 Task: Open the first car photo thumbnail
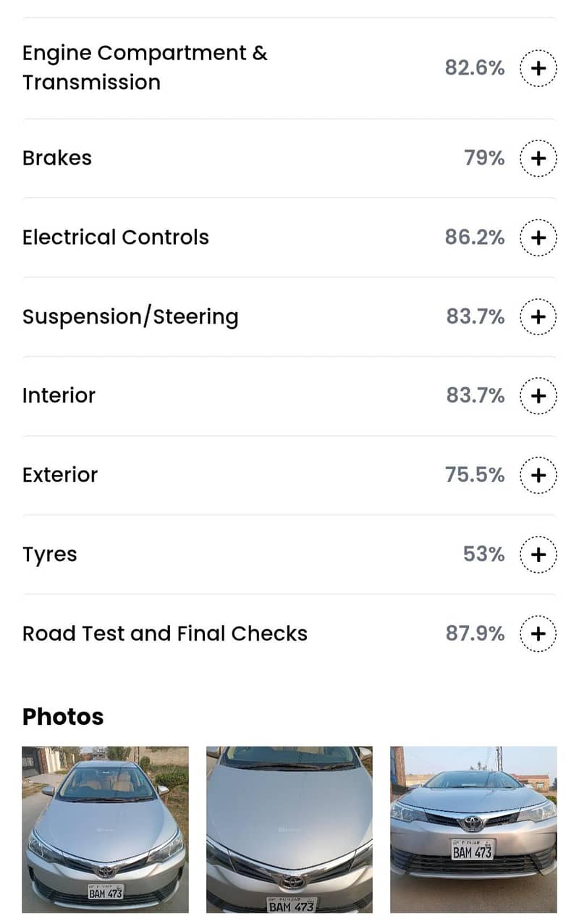click(105, 829)
